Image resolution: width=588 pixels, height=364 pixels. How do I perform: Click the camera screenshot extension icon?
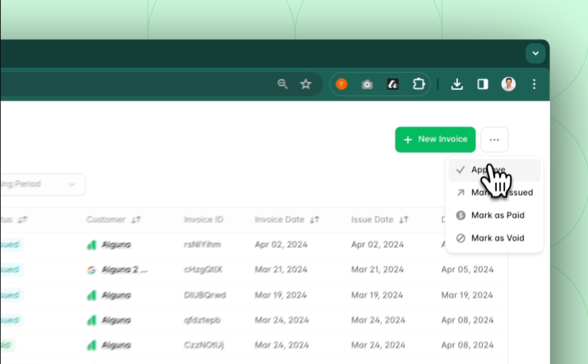367,84
